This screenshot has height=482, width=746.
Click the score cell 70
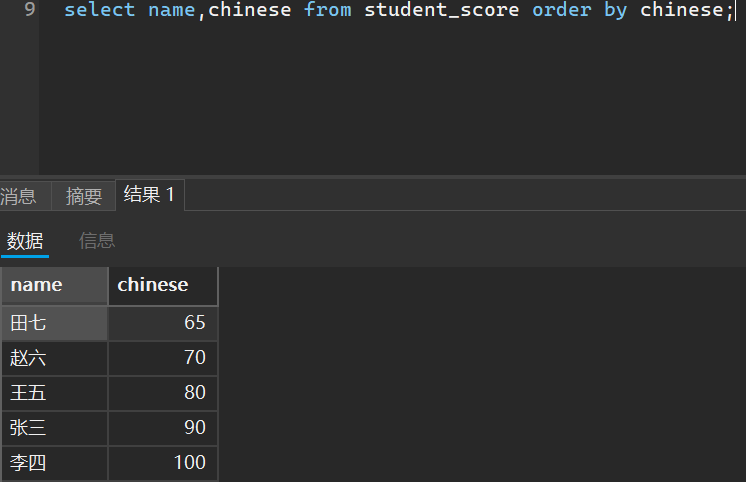[163, 358]
